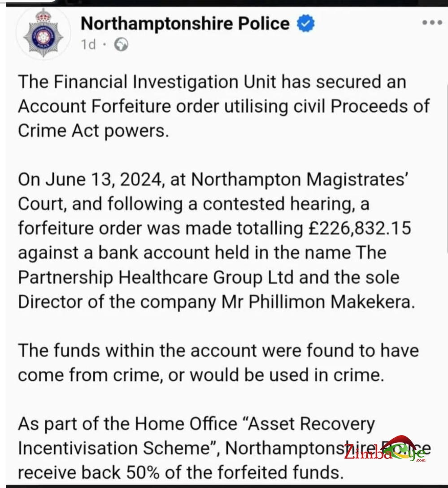
Task: Click the words Proceeds of Crime Act
Action: [224, 118]
